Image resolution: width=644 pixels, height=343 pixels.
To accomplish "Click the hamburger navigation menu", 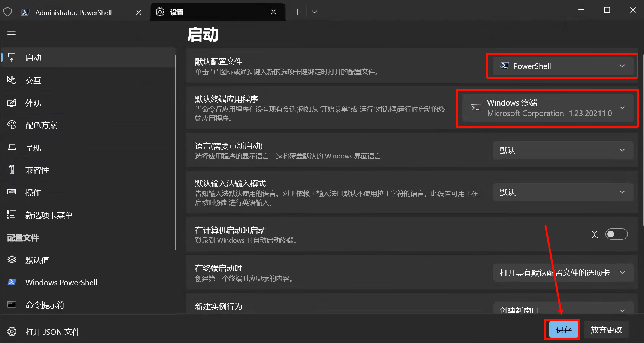I will [x=11, y=34].
